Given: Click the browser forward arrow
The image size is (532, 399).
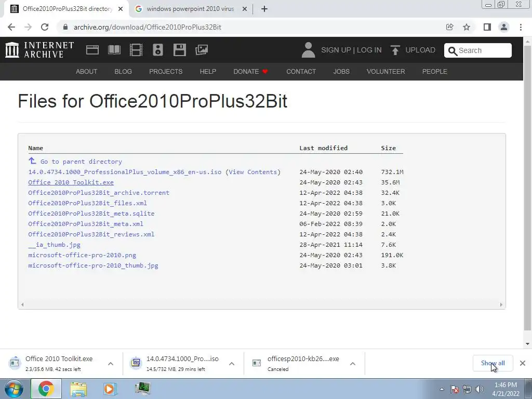Looking at the screenshot, I should click(28, 27).
